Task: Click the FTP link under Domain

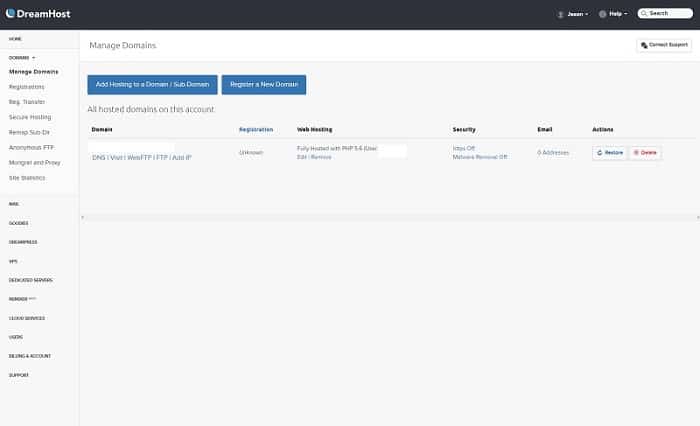Action: click(x=162, y=158)
